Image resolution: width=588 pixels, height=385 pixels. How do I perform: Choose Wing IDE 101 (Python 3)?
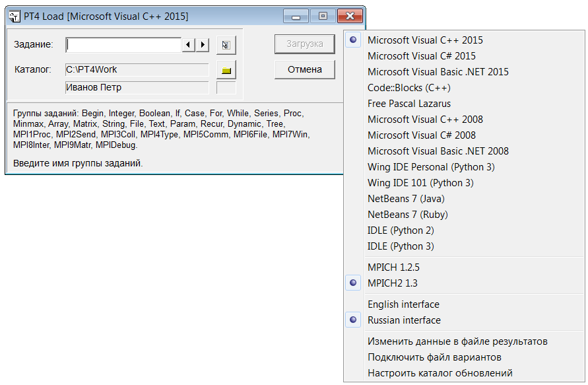point(464,183)
